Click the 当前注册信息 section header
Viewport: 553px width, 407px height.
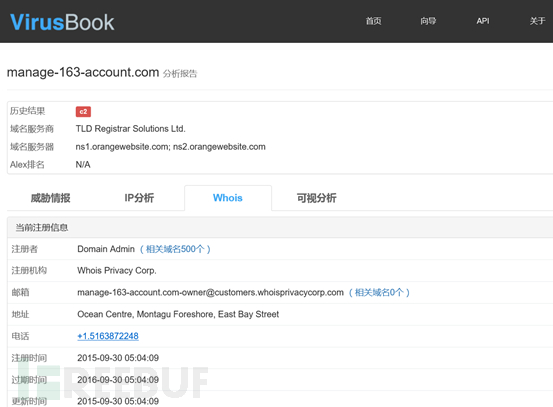(42, 227)
